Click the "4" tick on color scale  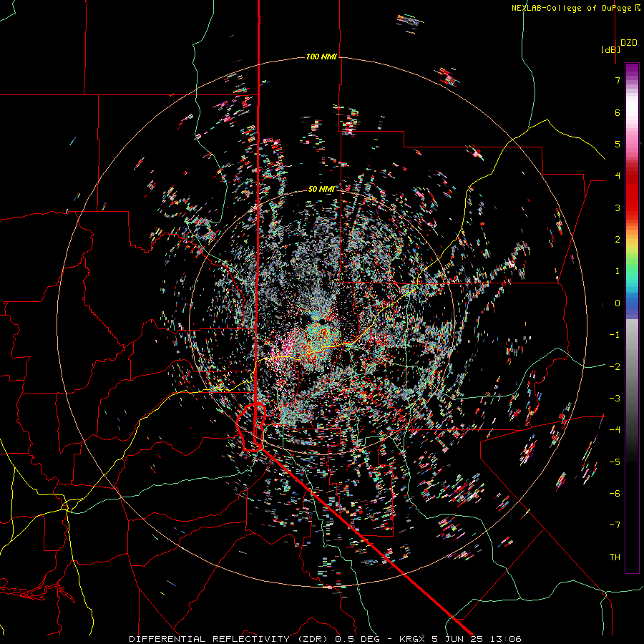click(x=618, y=176)
